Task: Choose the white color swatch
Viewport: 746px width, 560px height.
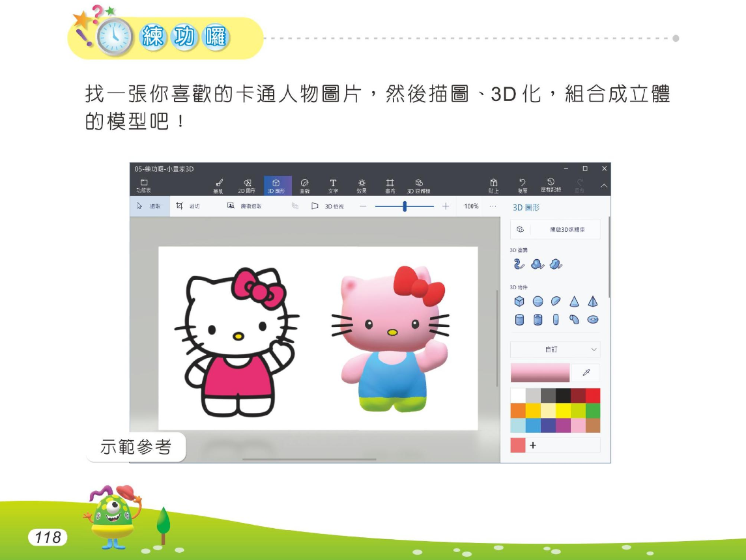Action: coord(518,395)
